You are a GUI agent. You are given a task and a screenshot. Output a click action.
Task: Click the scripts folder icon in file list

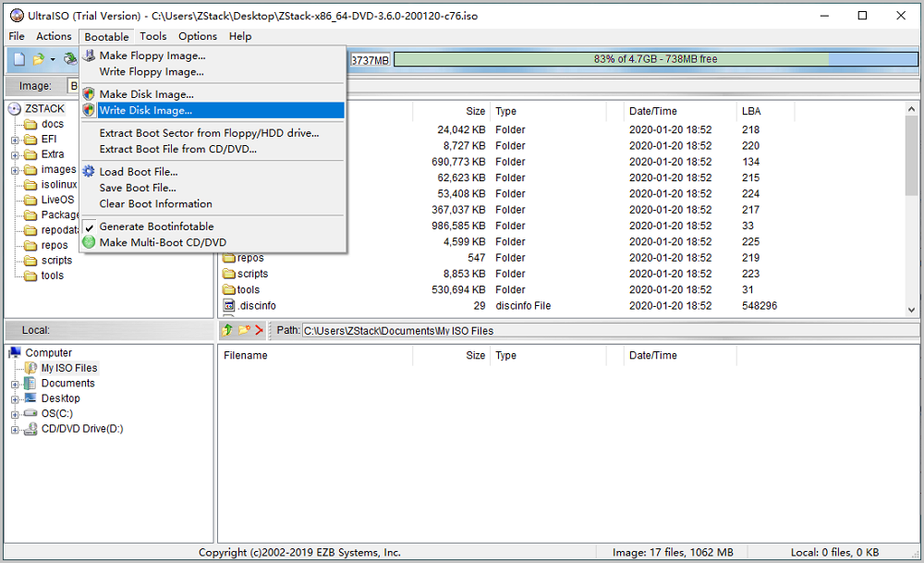pos(229,274)
